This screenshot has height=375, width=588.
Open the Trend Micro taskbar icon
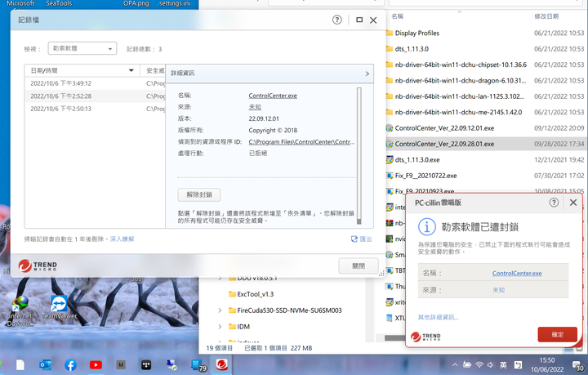(221, 364)
